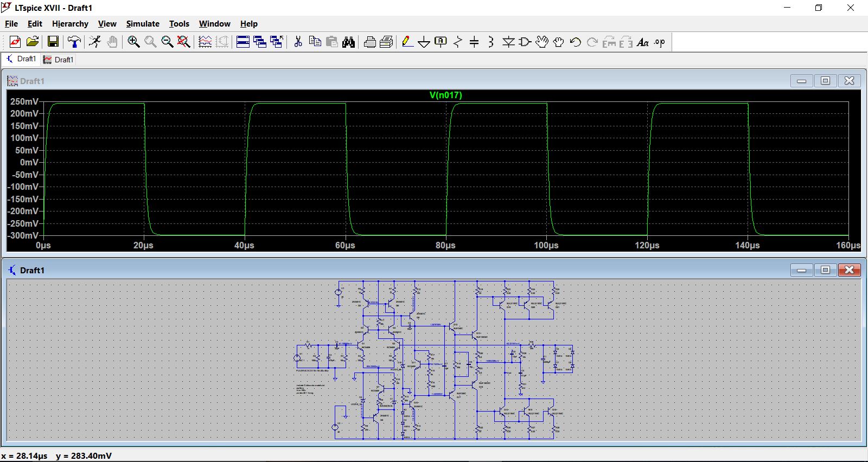Zoom to full extents with the crossed magnifier
This screenshot has width=868, height=462.
[184, 42]
